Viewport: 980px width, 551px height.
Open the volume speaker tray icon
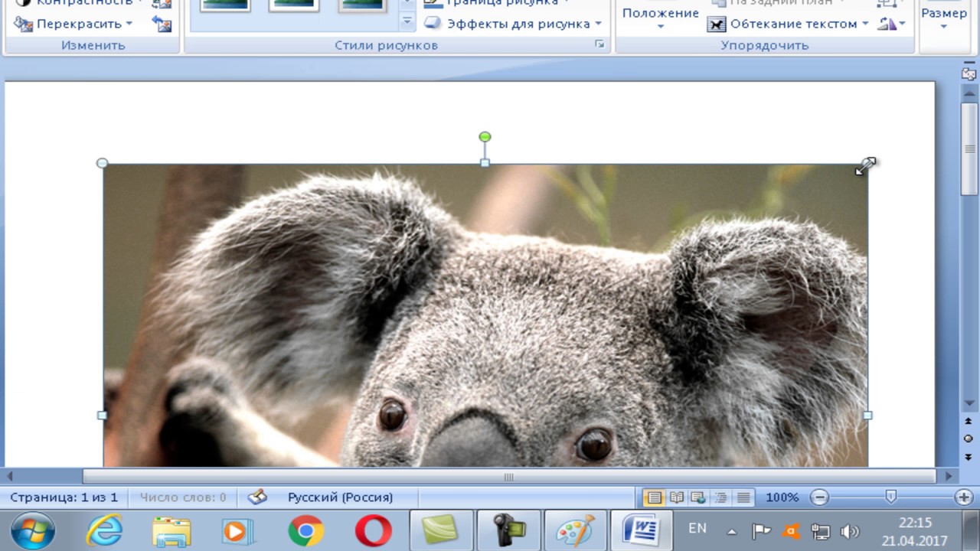click(x=849, y=530)
